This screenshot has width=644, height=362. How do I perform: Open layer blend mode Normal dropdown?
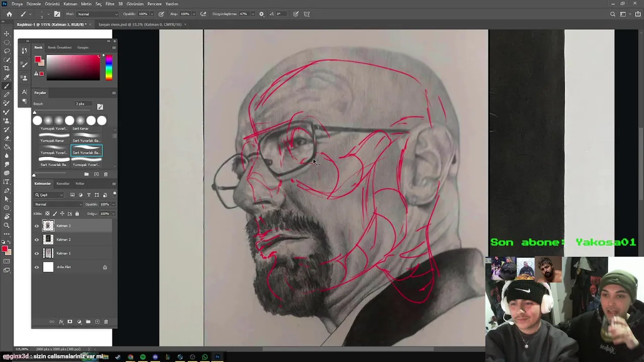[x=58, y=205]
